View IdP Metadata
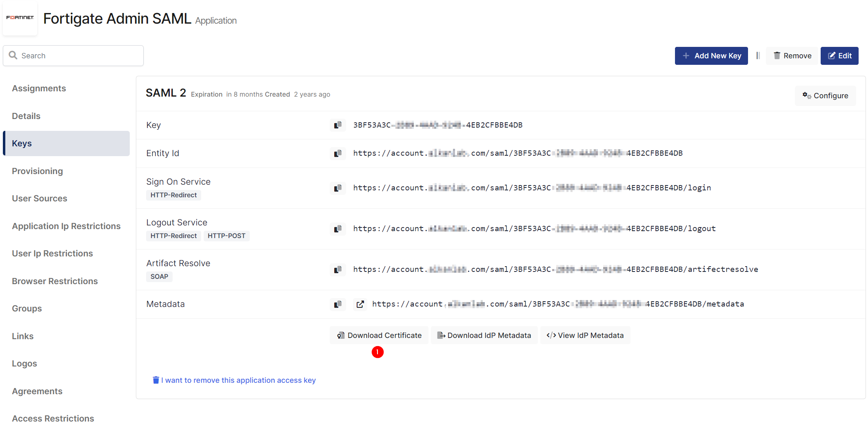This screenshot has height=426, width=868. click(x=585, y=336)
